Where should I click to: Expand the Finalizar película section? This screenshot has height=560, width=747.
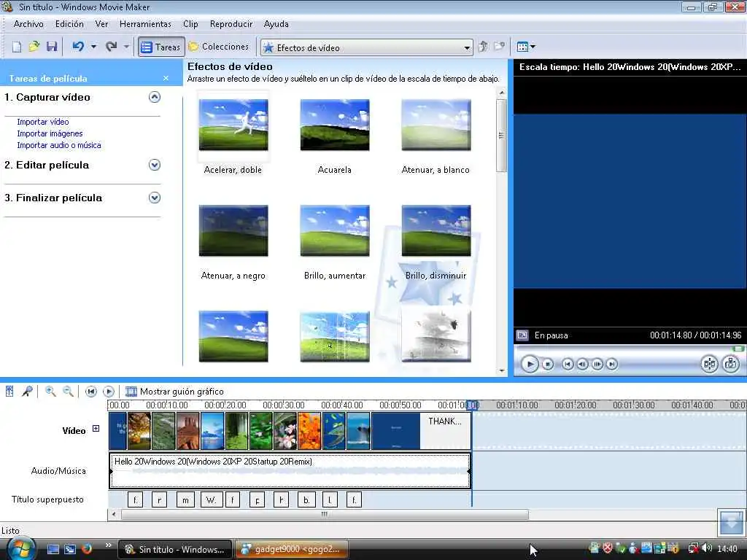click(x=155, y=198)
